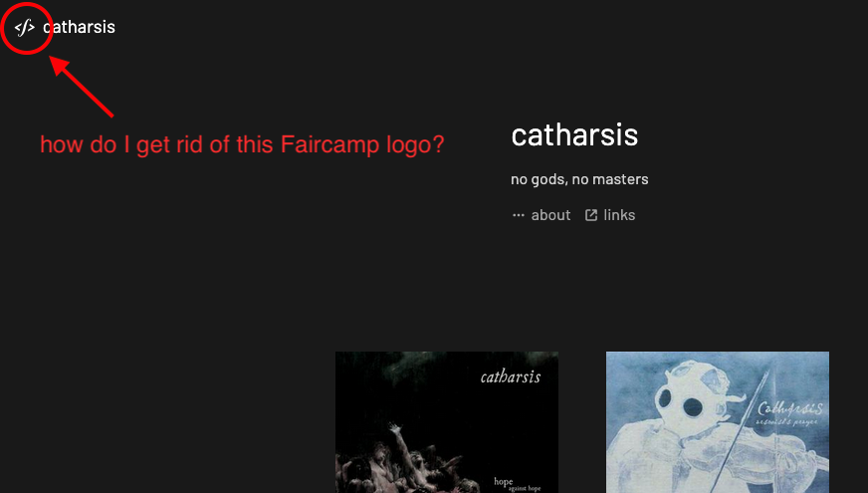This screenshot has height=493, width=868.
Task: Click the red circle around the logo
Action: (x=27, y=28)
